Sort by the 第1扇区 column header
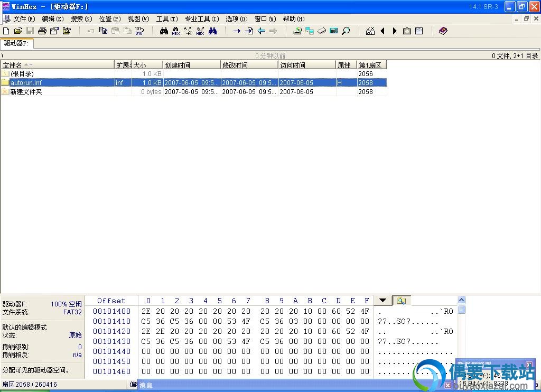This screenshot has height=392, width=541. [371, 65]
